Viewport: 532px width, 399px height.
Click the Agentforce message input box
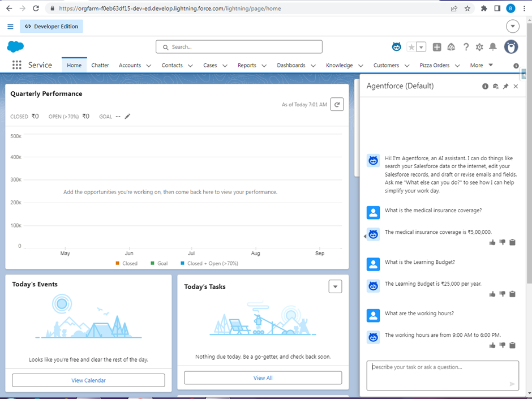point(443,375)
